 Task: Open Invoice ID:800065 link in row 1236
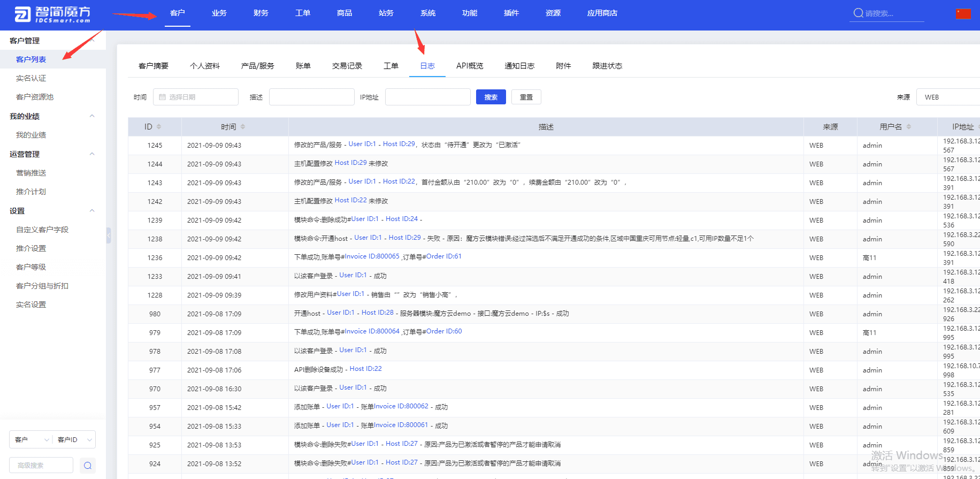click(372, 256)
